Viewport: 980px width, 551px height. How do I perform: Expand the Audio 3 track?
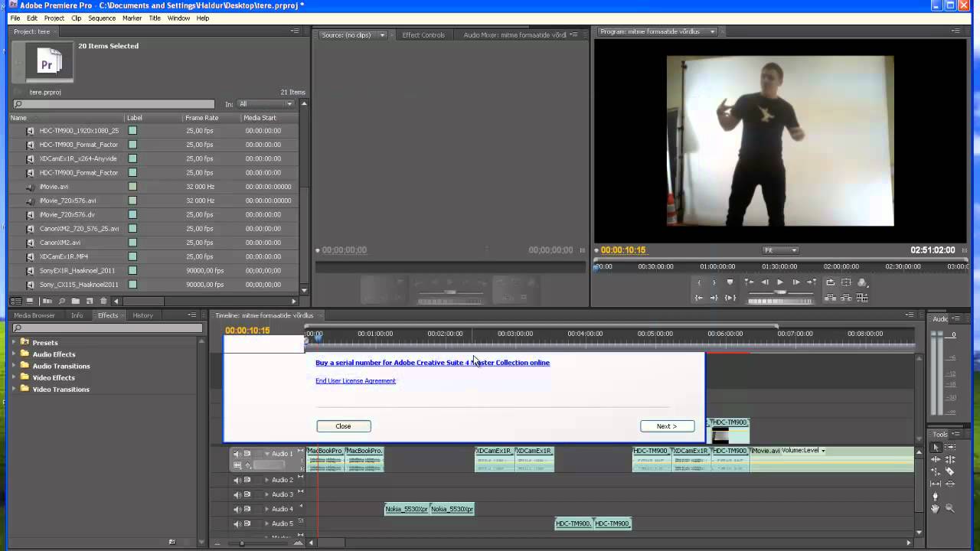pyautogui.click(x=266, y=494)
